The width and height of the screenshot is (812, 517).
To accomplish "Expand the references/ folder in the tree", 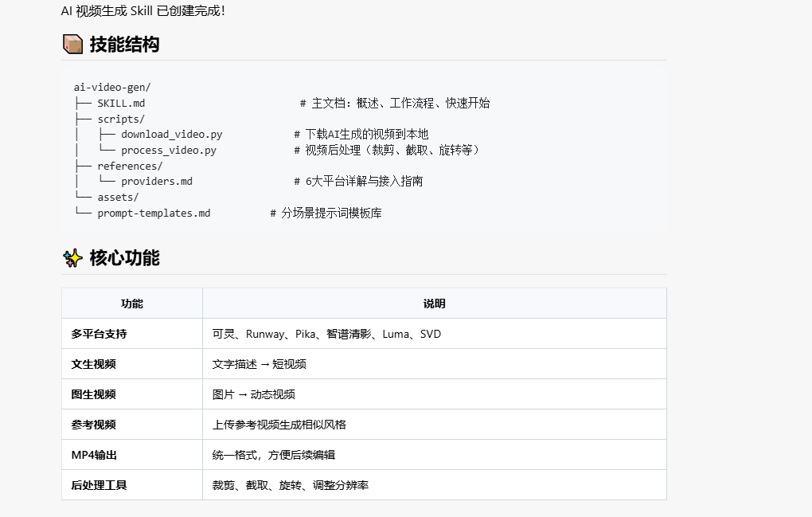I will coord(130,165).
